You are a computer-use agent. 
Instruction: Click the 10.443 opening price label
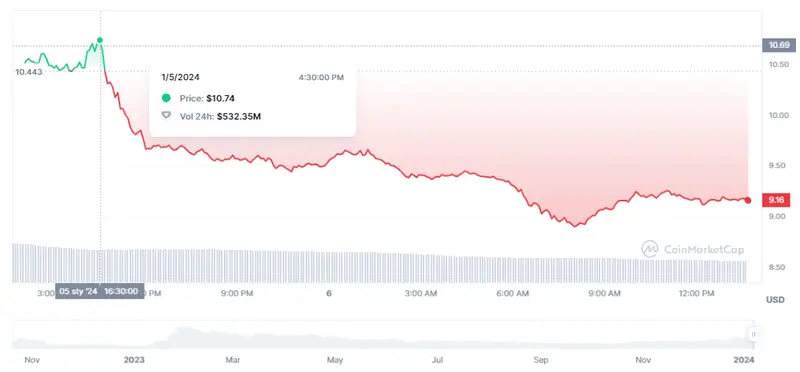29,71
